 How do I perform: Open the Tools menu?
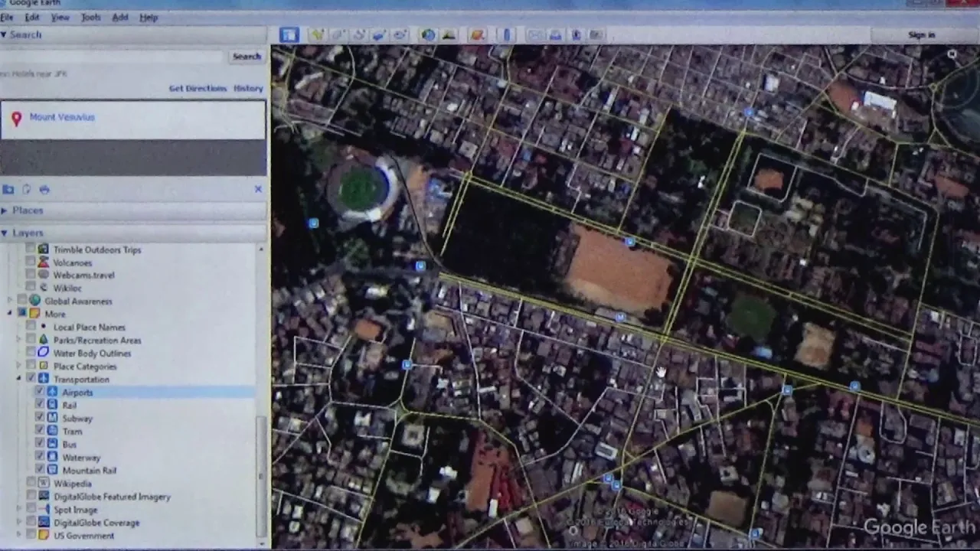pos(91,17)
